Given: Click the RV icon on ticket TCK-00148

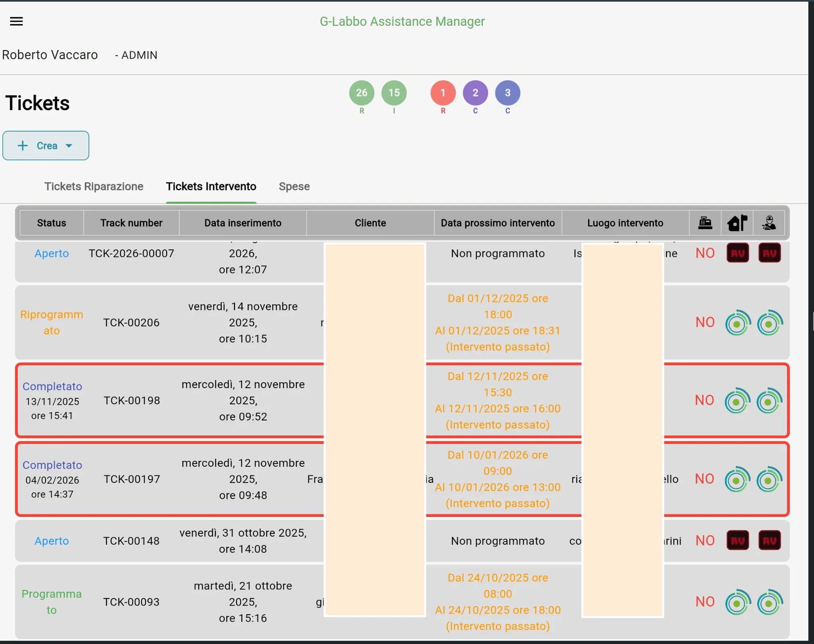Looking at the screenshot, I should coord(737,540).
